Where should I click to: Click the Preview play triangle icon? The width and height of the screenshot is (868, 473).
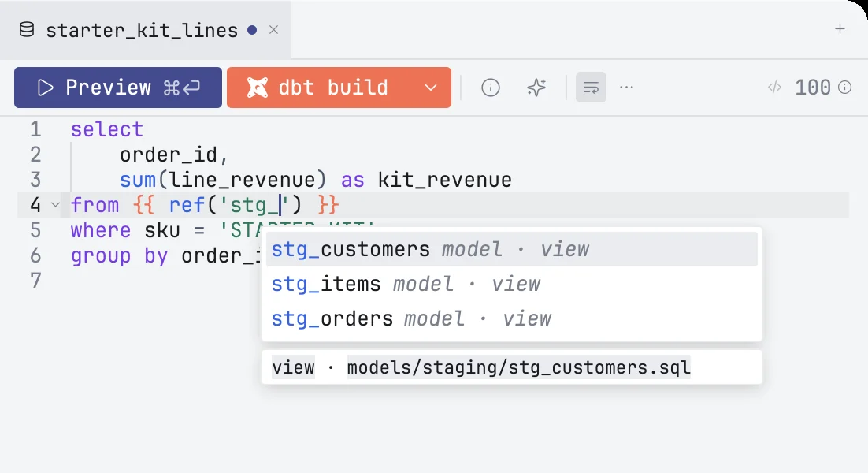tap(46, 88)
